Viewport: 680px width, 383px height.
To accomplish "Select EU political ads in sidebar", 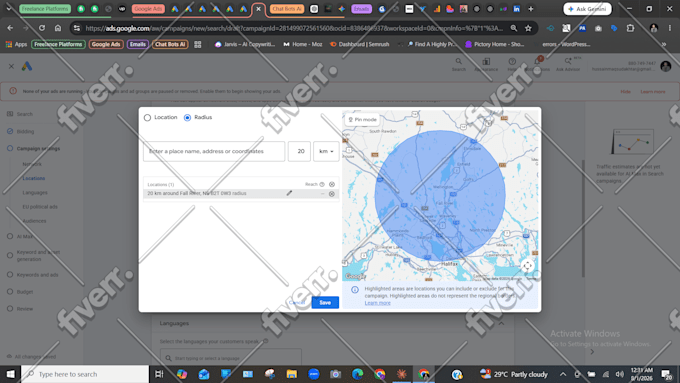I will point(40,207).
